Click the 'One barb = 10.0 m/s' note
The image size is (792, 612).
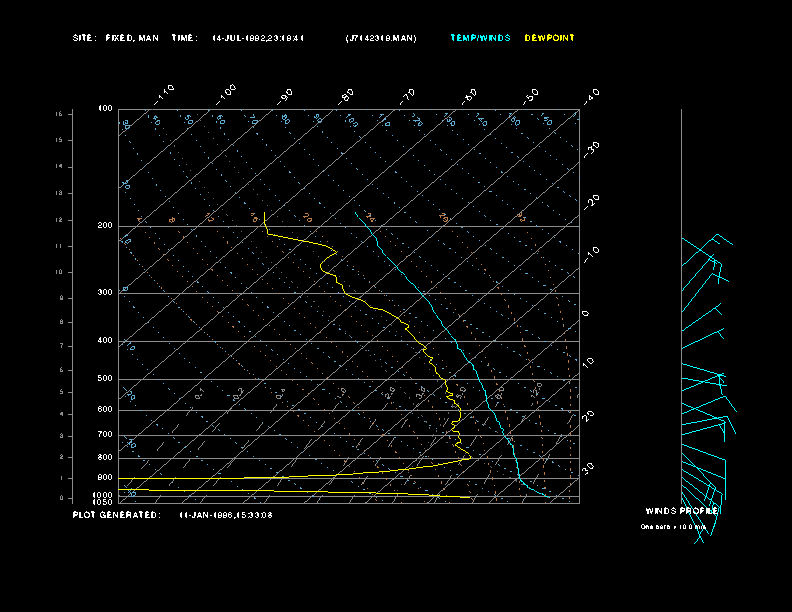point(673,527)
